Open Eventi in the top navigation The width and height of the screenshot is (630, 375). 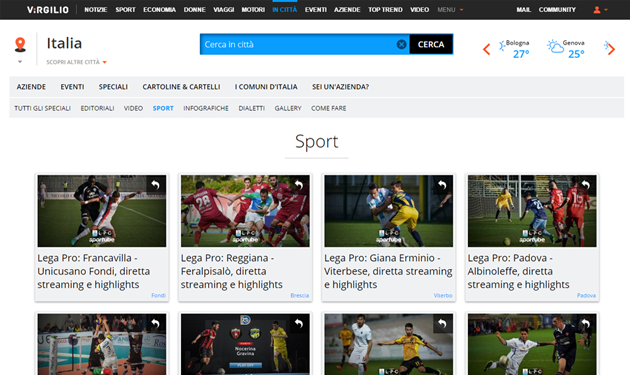pos(315,10)
